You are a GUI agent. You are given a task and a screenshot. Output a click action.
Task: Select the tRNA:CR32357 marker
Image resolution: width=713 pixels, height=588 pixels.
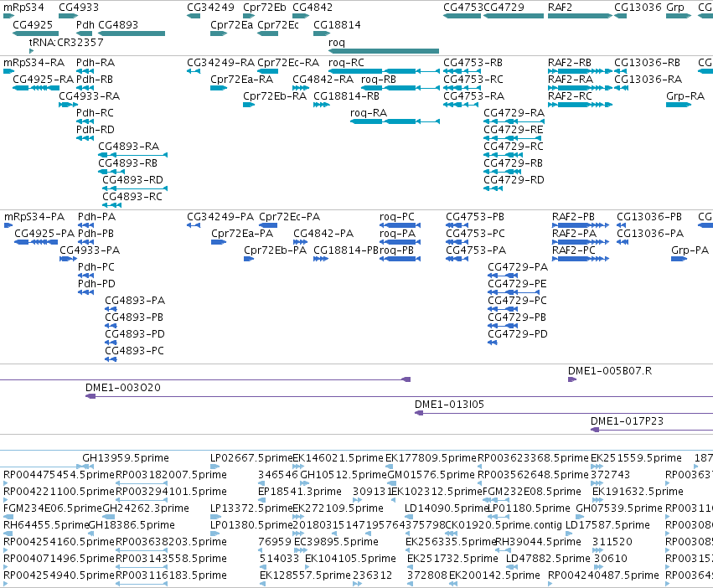[31, 51]
